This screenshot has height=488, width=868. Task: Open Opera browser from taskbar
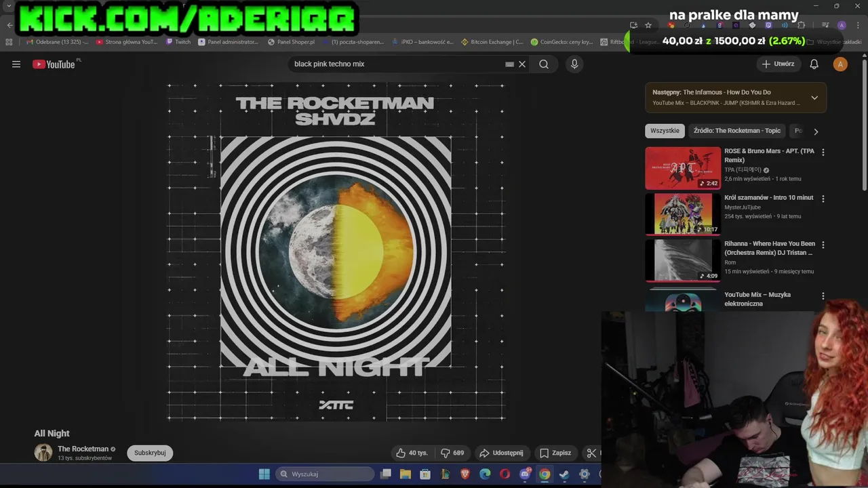tap(505, 474)
